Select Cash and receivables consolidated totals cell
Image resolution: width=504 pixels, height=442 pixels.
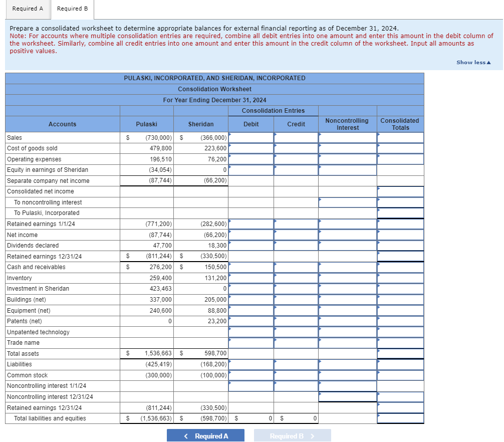coord(400,267)
